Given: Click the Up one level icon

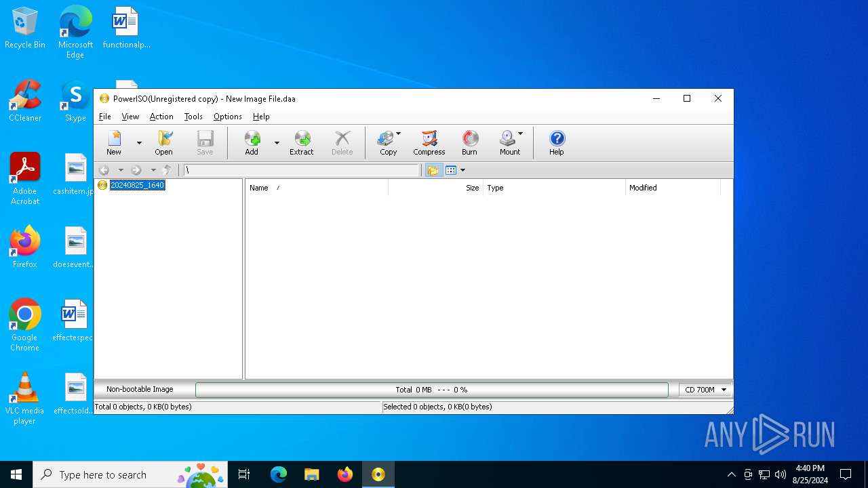Looking at the screenshot, I should [167, 170].
